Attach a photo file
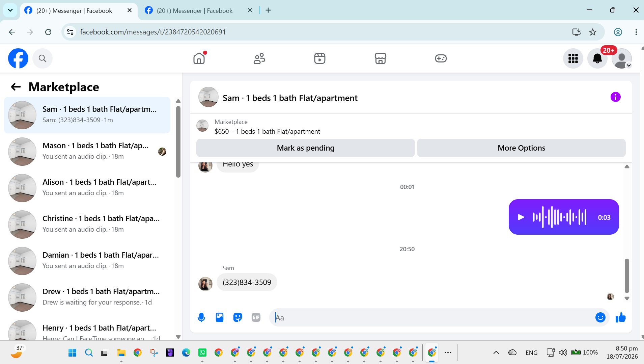Screen dimensions: 644x364 point(220,317)
